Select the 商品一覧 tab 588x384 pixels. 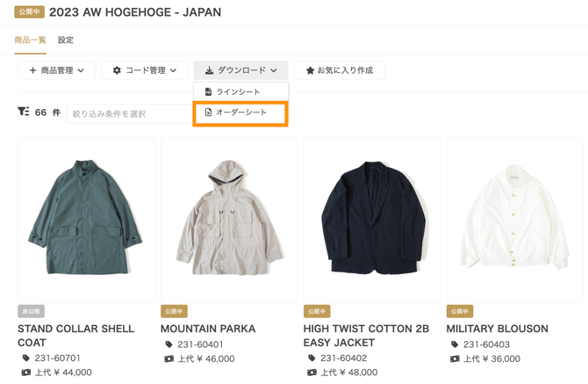31,40
